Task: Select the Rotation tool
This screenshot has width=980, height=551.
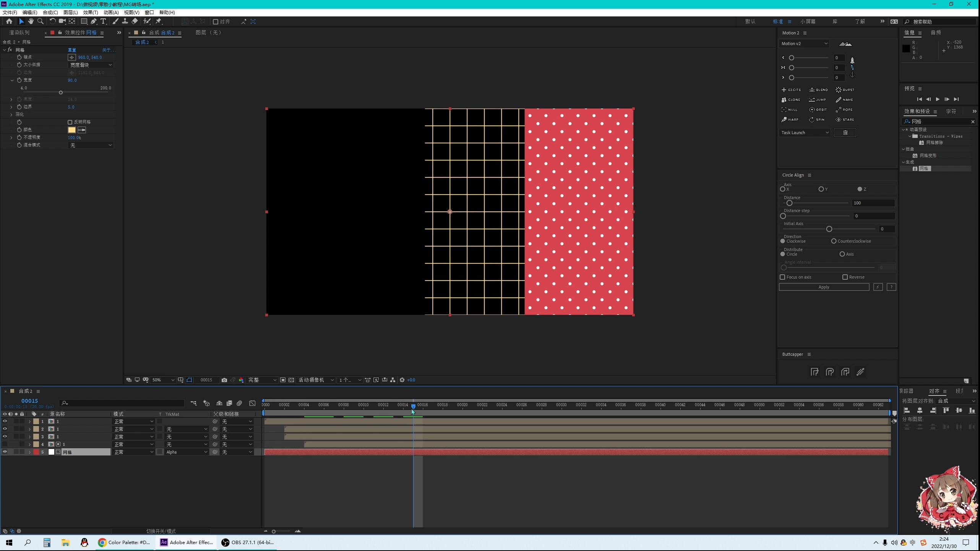Action: [52, 21]
